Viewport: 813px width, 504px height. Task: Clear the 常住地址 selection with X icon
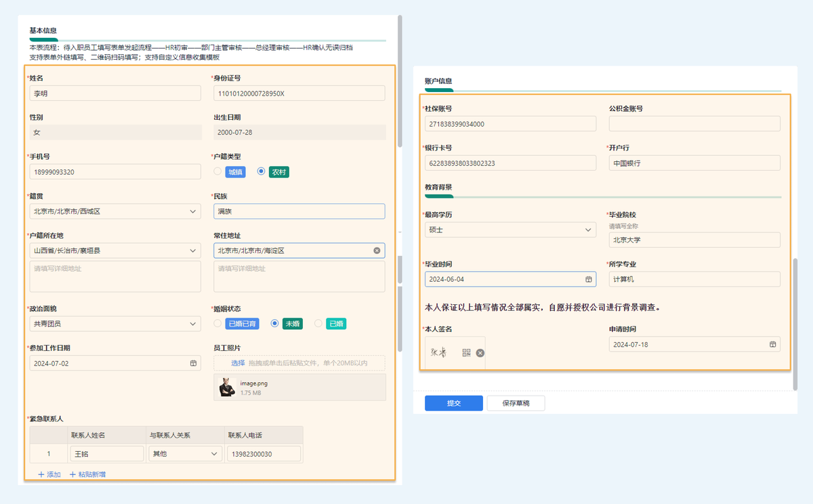pos(377,251)
